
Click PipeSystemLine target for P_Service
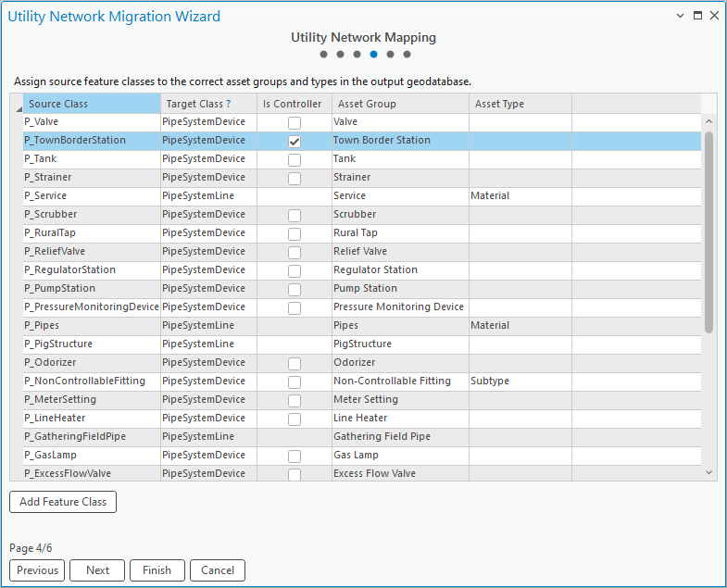point(209,196)
